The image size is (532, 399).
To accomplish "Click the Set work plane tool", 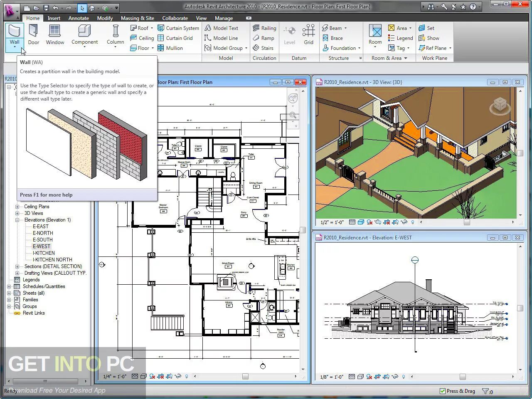I will coord(426,28).
